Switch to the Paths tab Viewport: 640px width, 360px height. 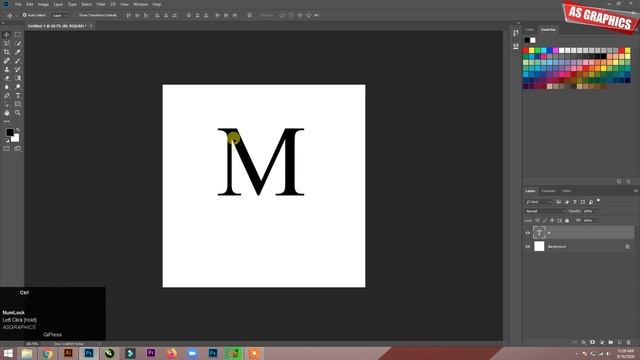pyautogui.click(x=567, y=191)
